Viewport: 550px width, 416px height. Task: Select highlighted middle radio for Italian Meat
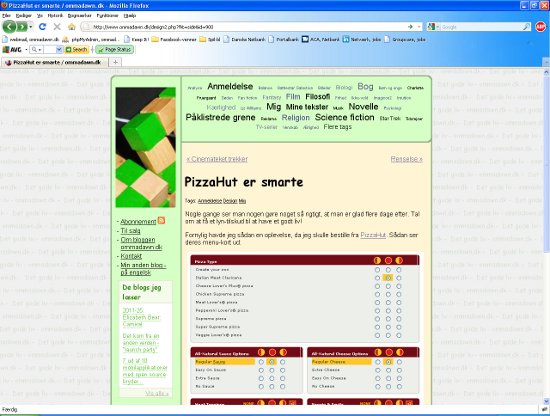[x=388, y=278]
